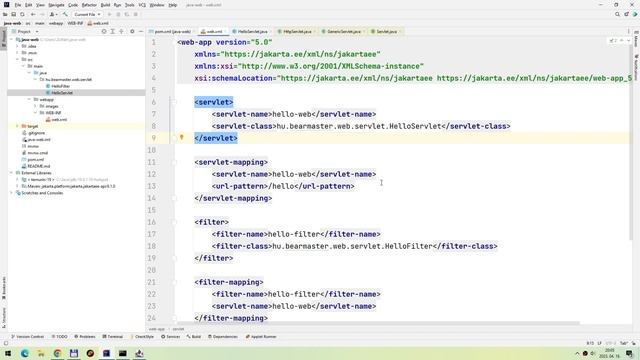Viewport: 640px width, 360px height.
Task: Collapse the webapp folder in tree
Action: point(29,100)
